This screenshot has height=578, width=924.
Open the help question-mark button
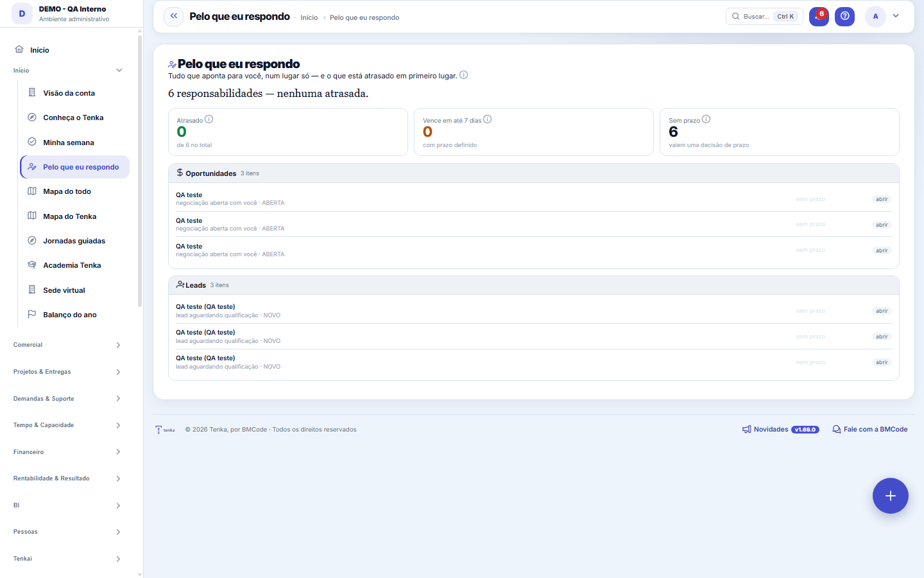click(x=844, y=16)
